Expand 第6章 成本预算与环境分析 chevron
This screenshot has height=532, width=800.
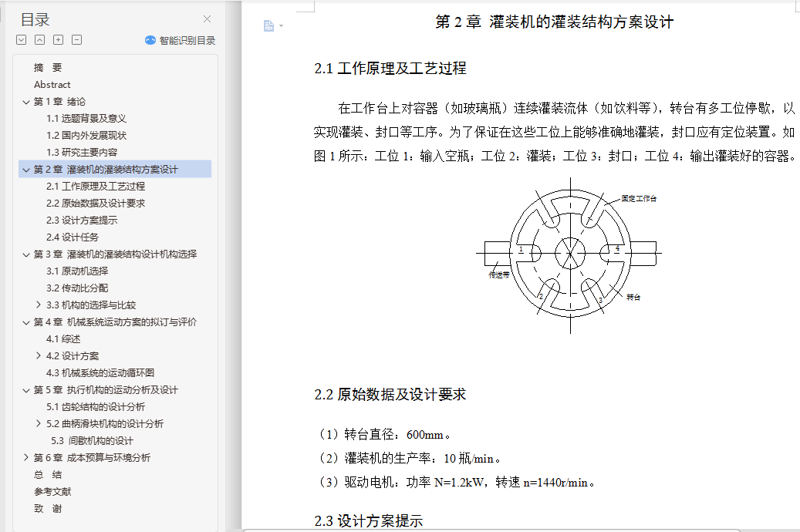click(26, 457)
